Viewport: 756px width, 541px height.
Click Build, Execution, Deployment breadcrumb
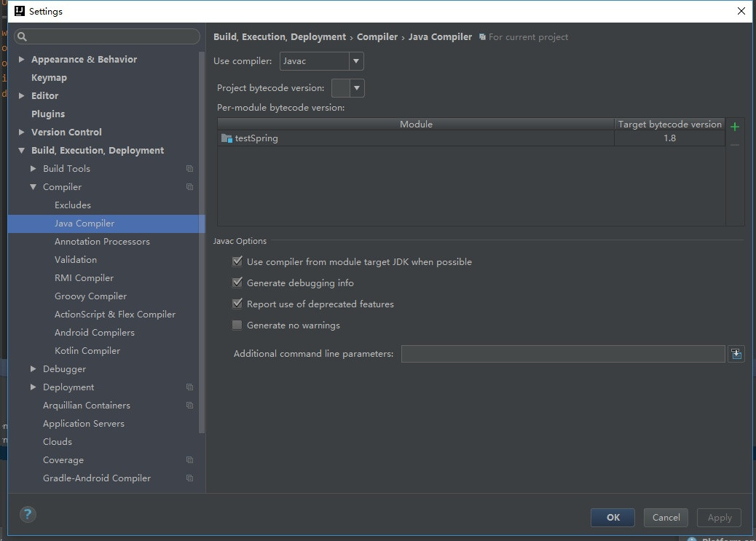click(x=280, y=37)
